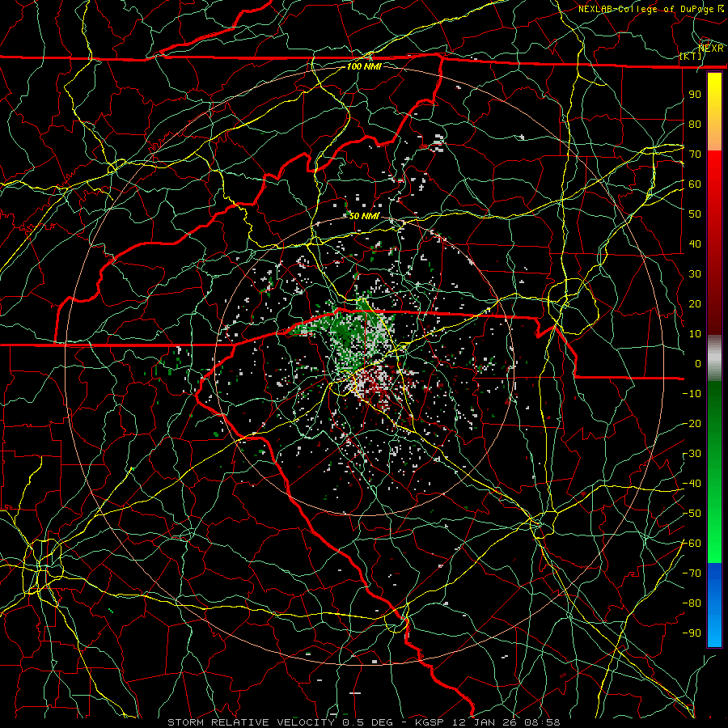This screenshot has height=728, width=728.
Task: Click the '30' value on color scale
Action: (695, 274)
